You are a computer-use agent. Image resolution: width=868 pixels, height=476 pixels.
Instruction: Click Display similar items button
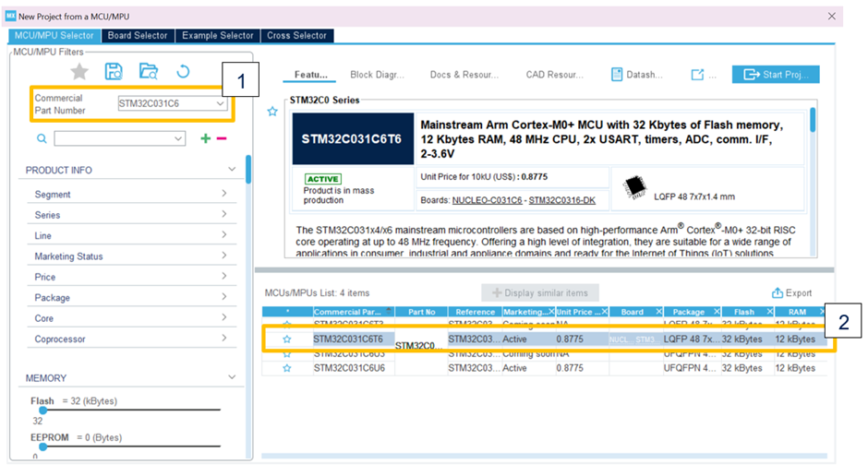(540, 293)
